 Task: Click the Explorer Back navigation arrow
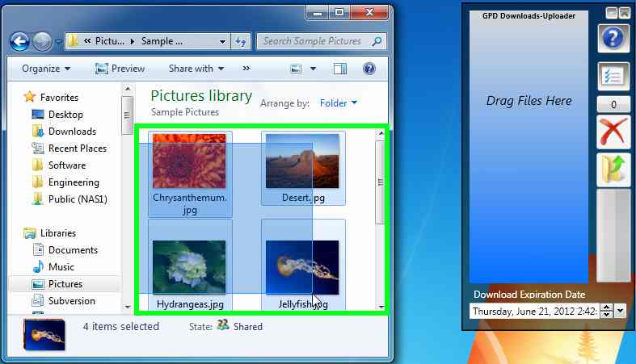[20, 41]
